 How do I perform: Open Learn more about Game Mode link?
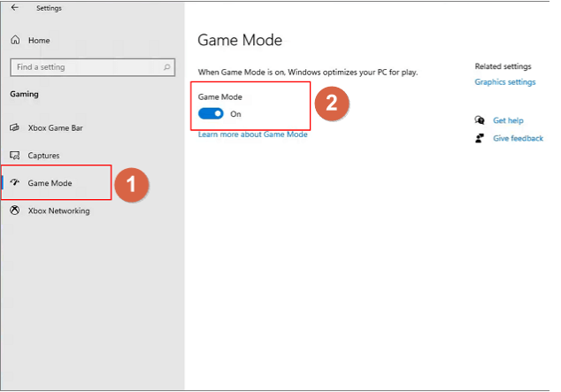(x=253, y=135)
